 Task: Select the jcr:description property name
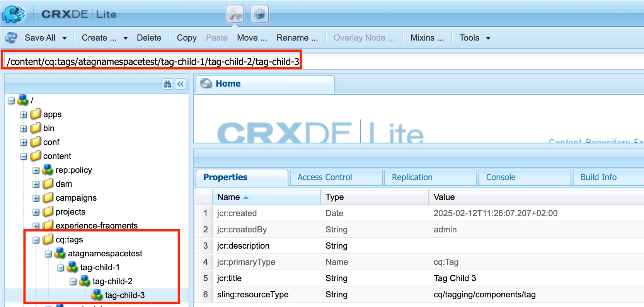(243, 246)
